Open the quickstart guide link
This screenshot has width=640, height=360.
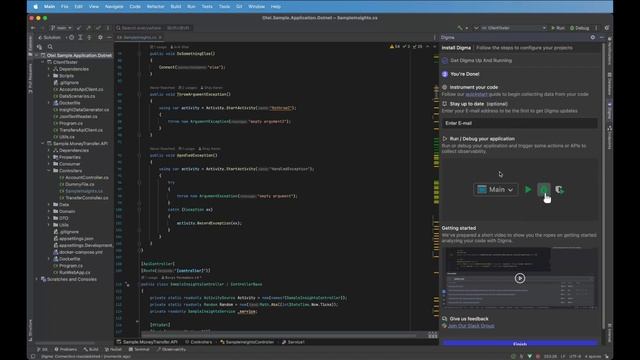[x=476, y=94]
